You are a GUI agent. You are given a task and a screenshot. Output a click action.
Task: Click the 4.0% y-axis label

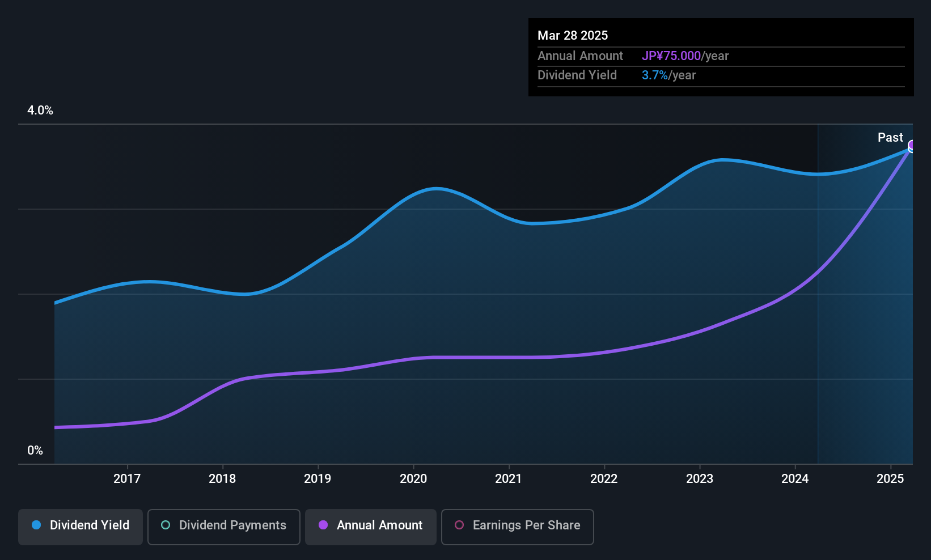[x=40, y=111]
